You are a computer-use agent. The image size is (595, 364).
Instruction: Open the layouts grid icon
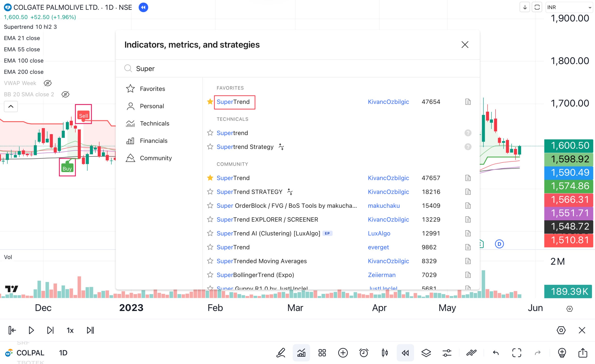pyautogui.click(x=322, y=353)
